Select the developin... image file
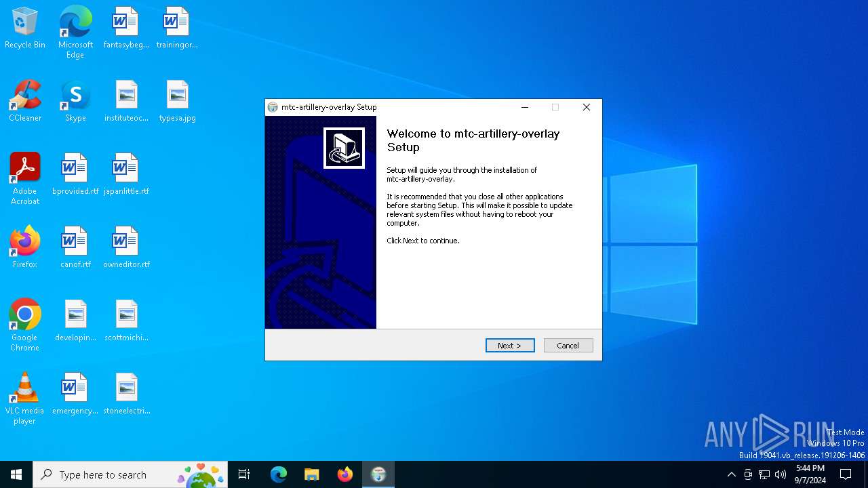The height and width of the screenshot is (488, 868). [75, 321]
